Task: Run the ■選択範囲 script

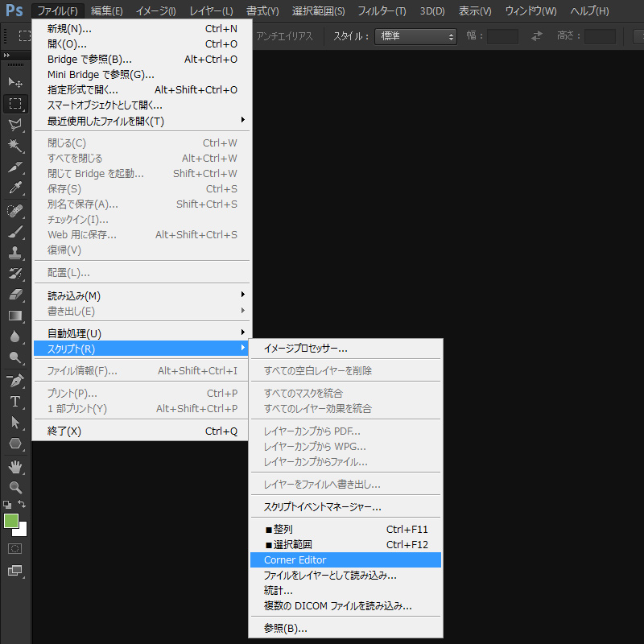Action: click(345, 545)
